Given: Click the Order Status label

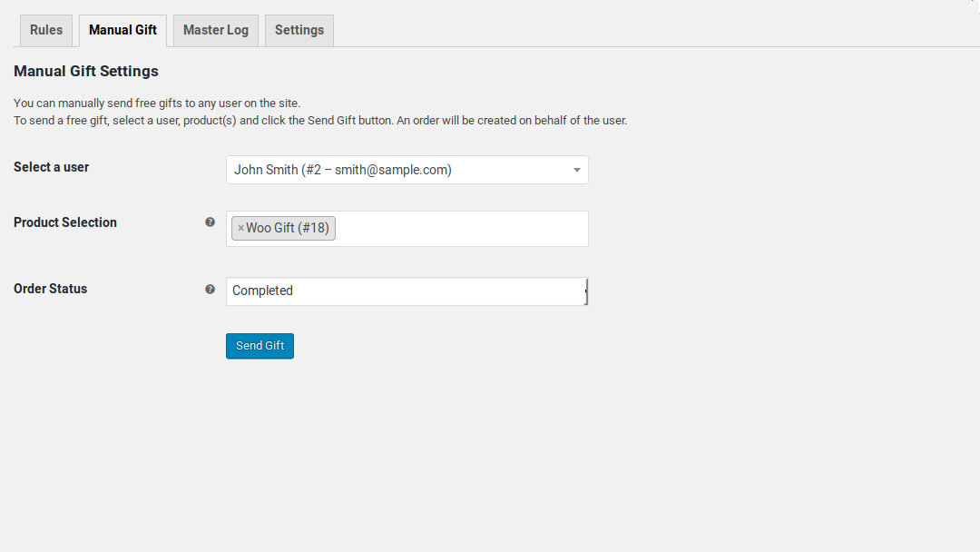Looking at the screenshot, I should tap(51, 289).
